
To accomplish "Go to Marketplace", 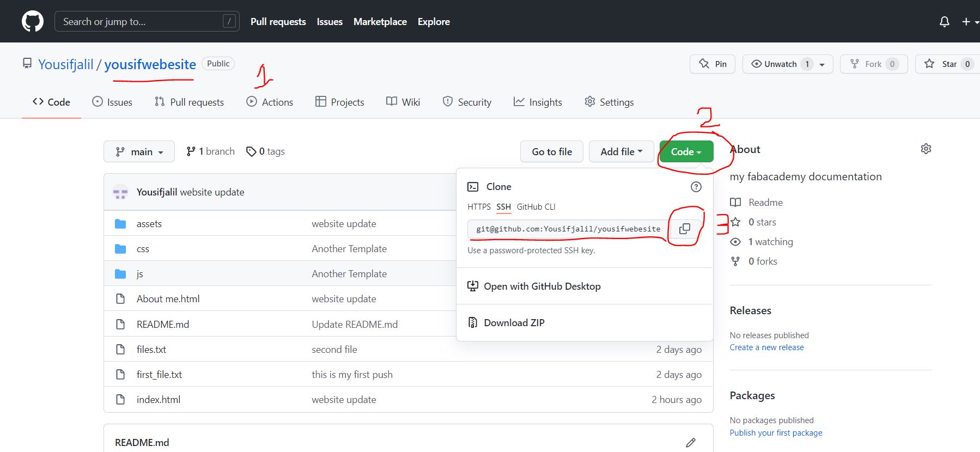I will (380, 22).
